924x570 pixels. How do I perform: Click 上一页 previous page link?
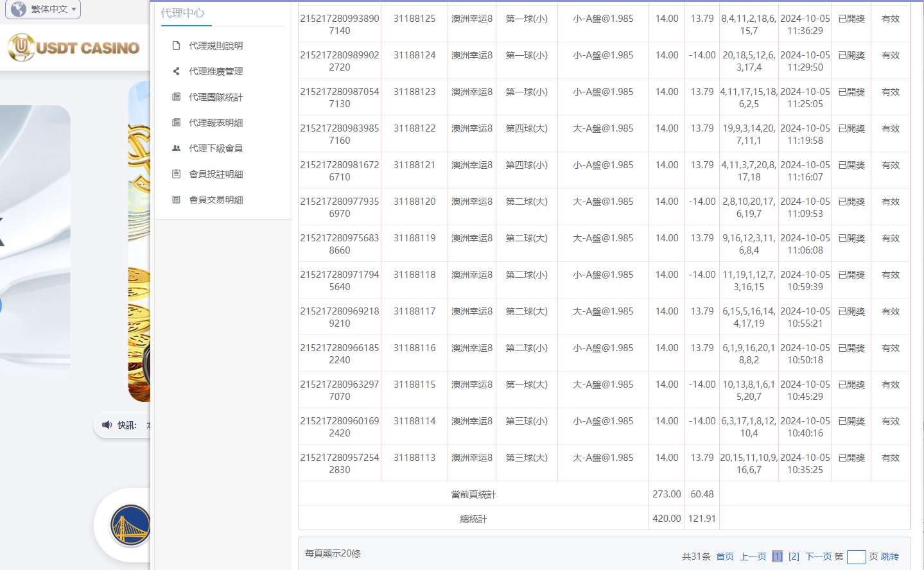pyautogui.click(x=753, y=557)
